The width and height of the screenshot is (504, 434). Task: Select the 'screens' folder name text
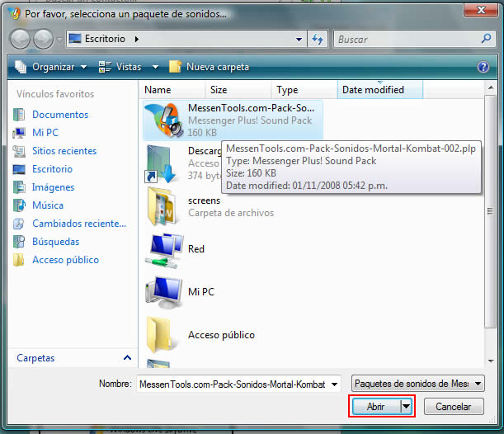coord(204,200)
